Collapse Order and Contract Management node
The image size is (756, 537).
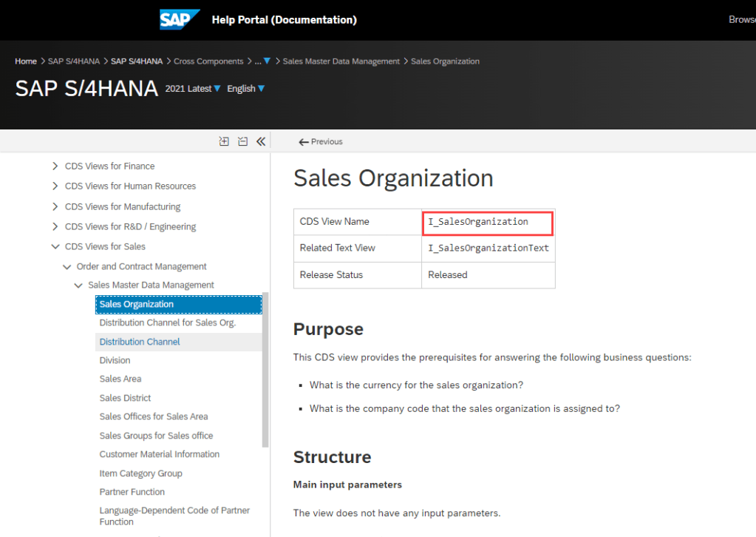[67, 266]
